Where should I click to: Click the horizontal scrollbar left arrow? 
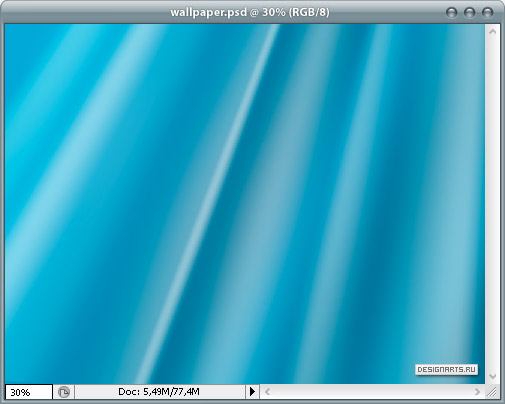[x=267, y=392]
